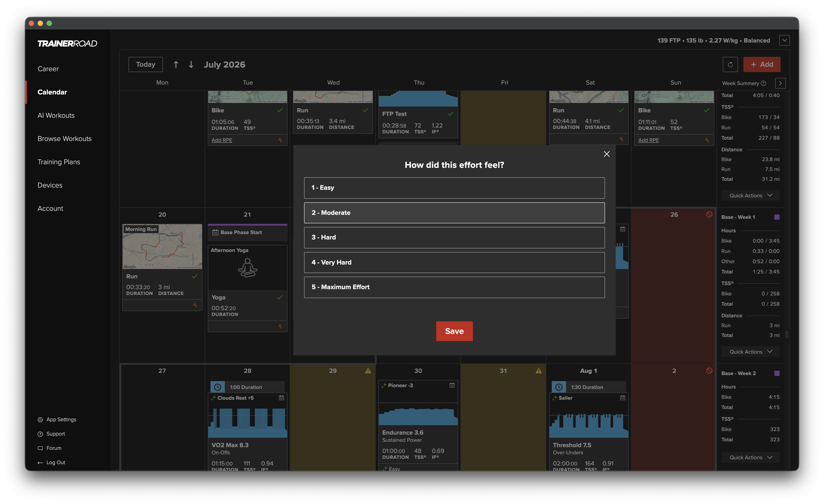Open Training Plans

pyautogui.click(x=59, y=162)
